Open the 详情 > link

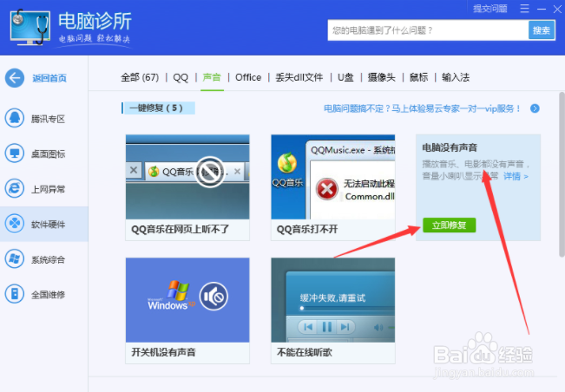coord(516,176)
